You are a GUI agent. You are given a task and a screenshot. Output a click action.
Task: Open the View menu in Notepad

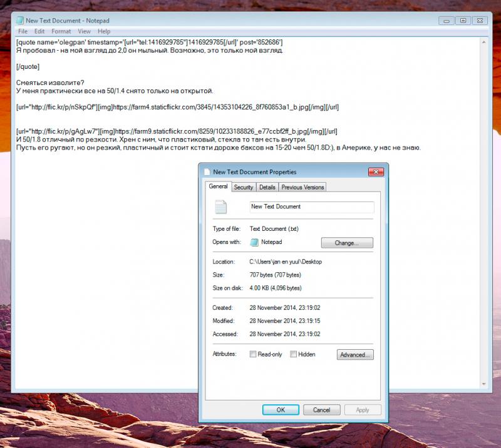pos(84,31)
